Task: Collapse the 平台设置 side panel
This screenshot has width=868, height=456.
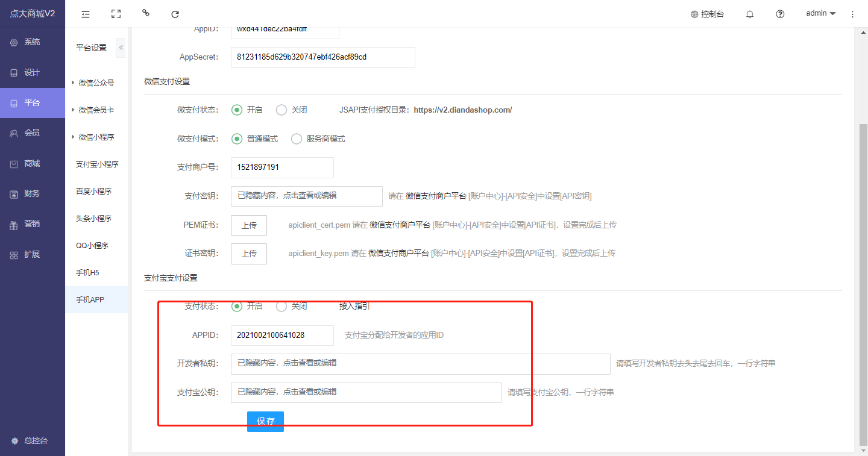Action: coord(121,48)
